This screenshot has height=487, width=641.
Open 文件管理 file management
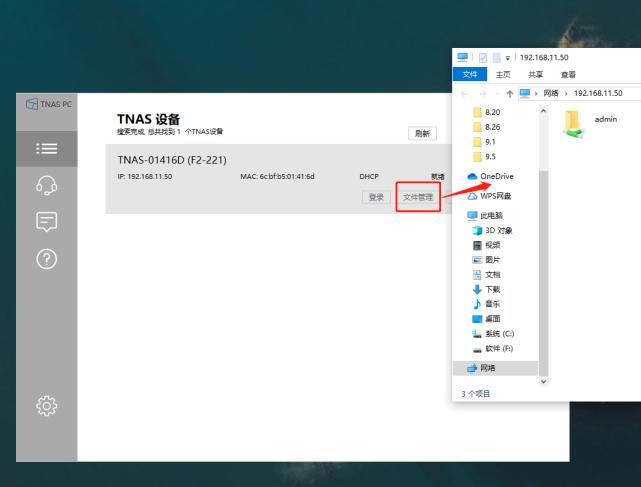click(418, 197)
